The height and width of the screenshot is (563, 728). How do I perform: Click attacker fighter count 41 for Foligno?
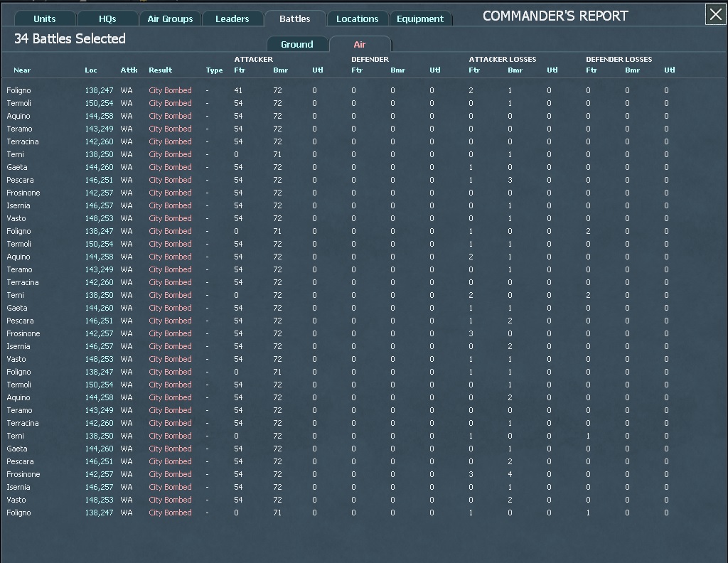238,90
